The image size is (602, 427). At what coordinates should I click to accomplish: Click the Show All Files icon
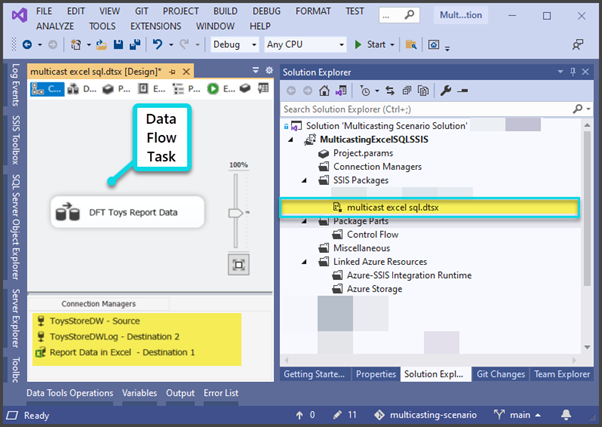point(423,91)
